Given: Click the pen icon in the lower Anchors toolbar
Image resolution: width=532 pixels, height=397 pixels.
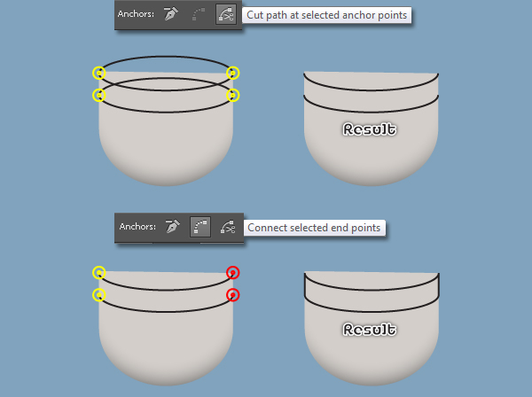Looking at the screenshot, I should (x=173, y=227).
